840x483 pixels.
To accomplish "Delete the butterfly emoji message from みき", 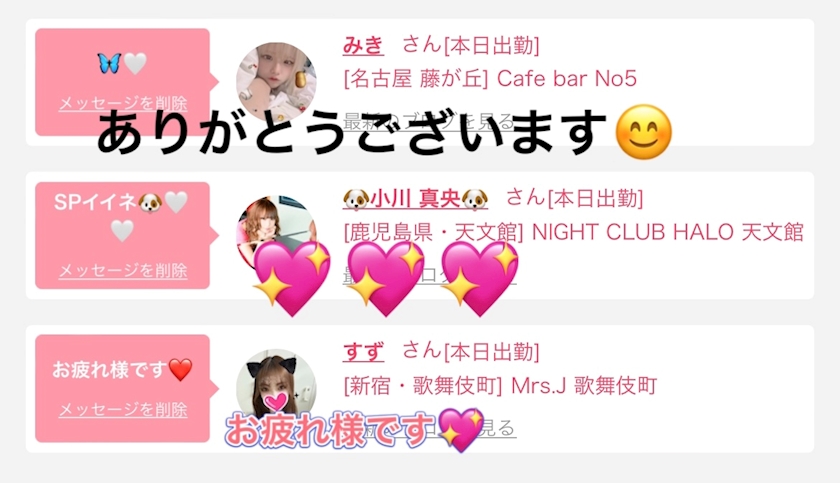I will (123, 103).
